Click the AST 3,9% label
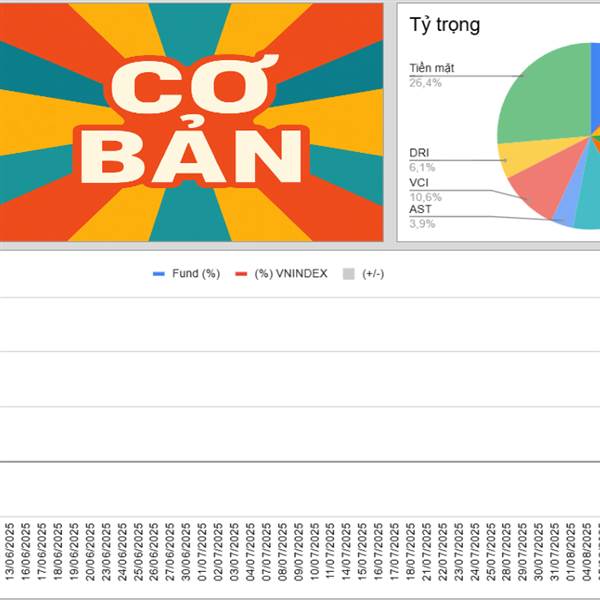600x600 pixels. [422, 216]
